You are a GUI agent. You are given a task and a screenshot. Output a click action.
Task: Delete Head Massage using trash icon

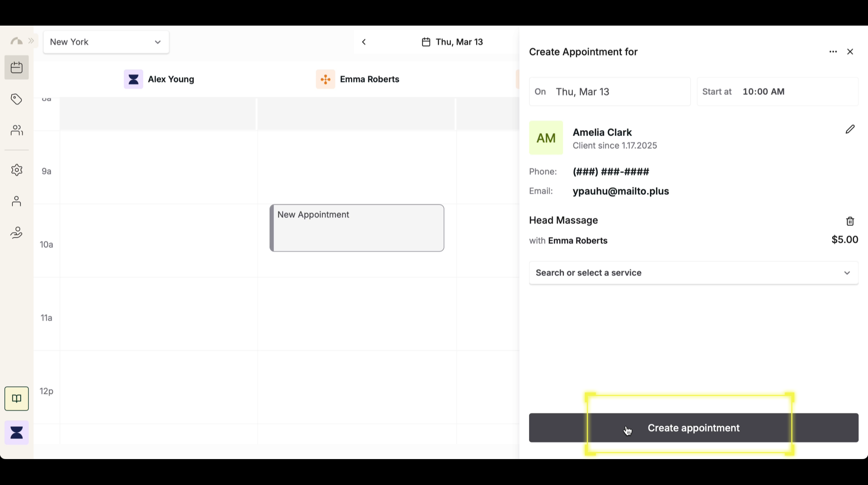tap(850, 221)
